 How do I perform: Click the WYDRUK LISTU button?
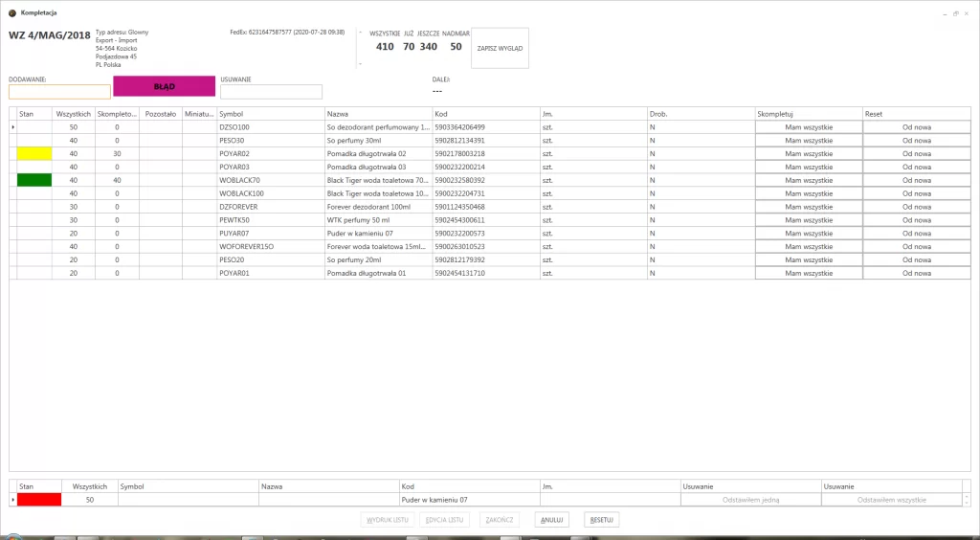[x=388, y=520]
